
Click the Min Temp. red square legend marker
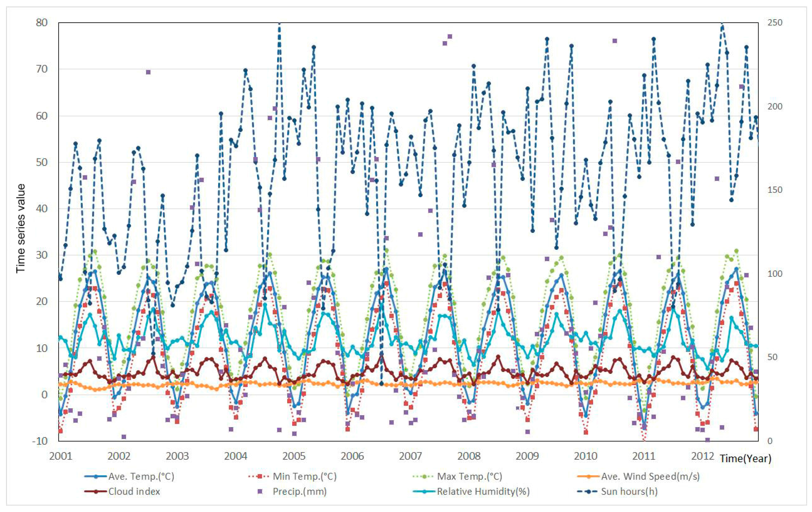(260, 477)
